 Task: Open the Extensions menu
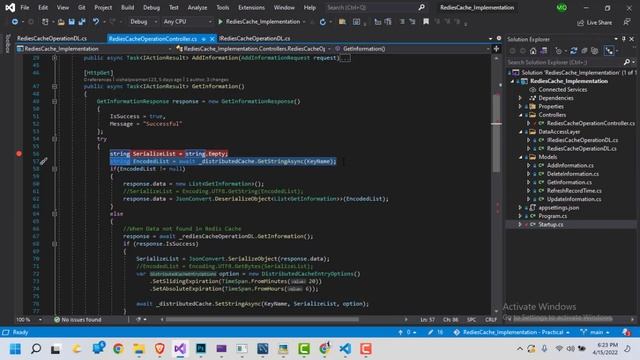pos(251,7)
